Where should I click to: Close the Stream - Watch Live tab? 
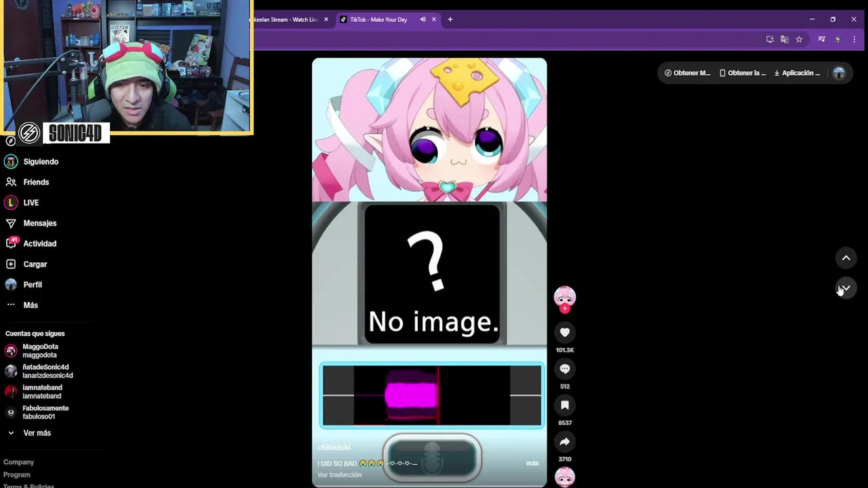(326, 20)
